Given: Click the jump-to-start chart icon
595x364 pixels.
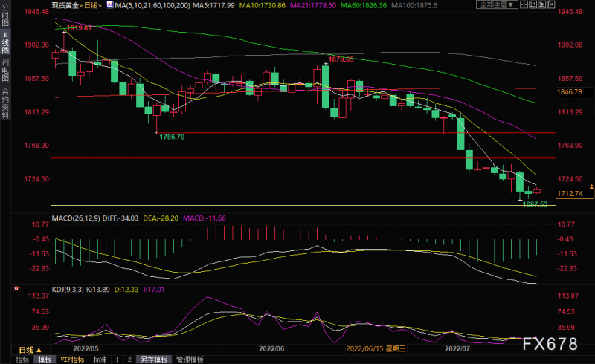Looking at the screenshot, I should point(533,4).
